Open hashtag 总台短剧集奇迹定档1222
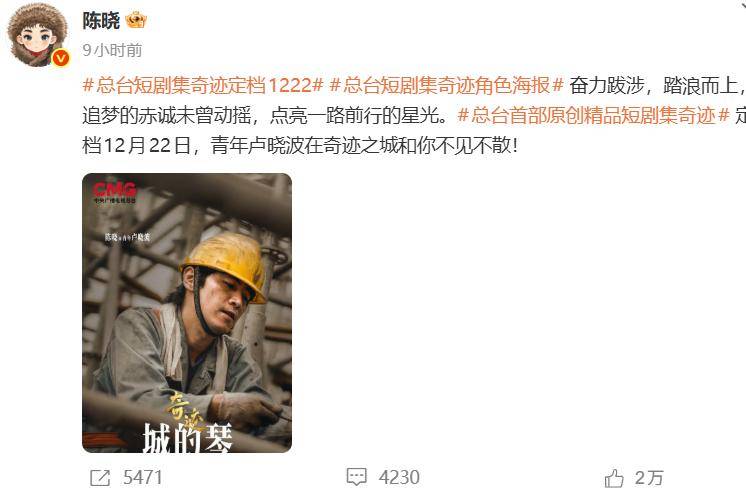Viewport: 746px width, 490px height. coord(203,85)
